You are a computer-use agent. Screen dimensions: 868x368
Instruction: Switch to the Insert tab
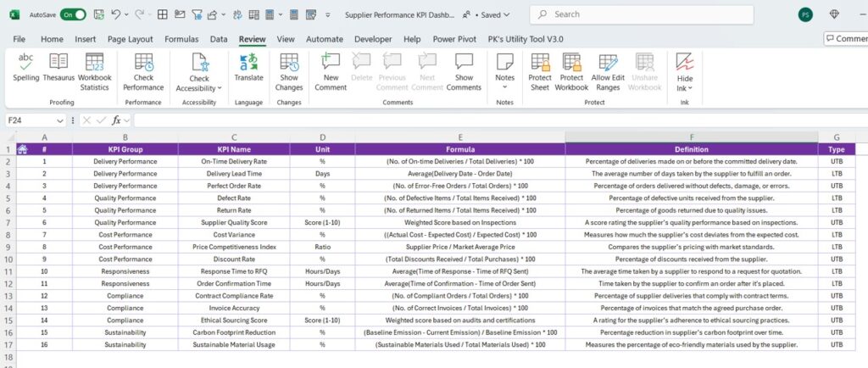tap(86, 39)
